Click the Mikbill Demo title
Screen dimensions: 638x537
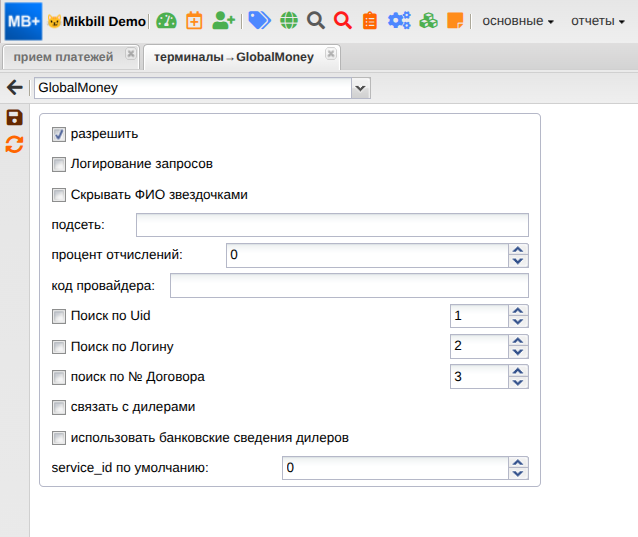(104, 21)
